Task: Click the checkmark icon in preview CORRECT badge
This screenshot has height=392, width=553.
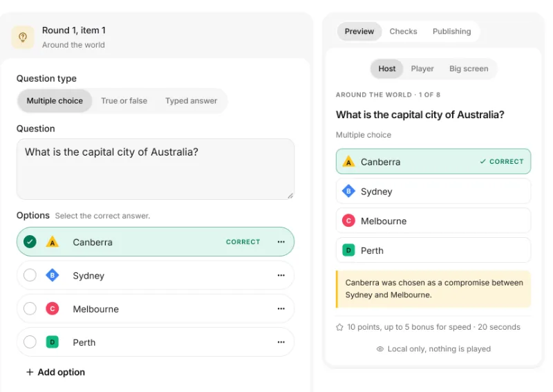Action: (x=482, y=161)
